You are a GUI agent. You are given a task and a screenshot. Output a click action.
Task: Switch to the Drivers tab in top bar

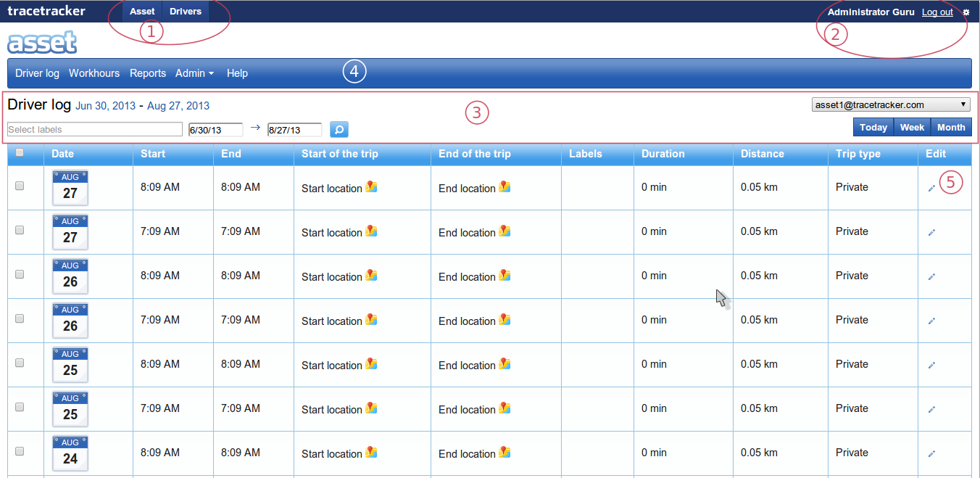(186, 12)
